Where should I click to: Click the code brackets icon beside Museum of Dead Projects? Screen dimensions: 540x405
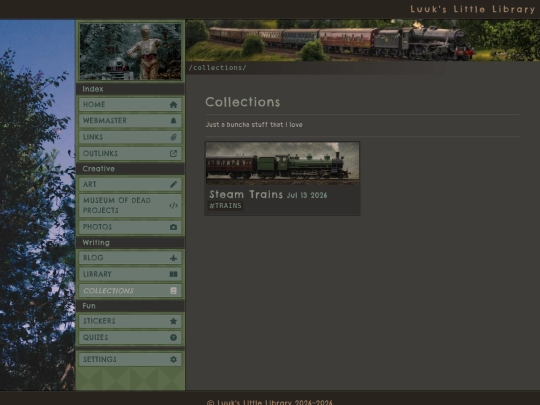[173, 206]
